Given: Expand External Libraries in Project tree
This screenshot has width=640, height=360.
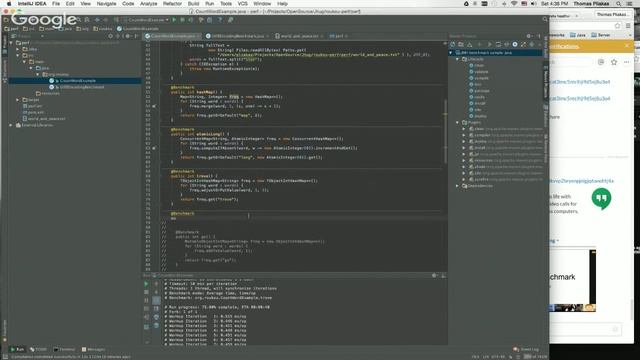Looking at the screenshot, I should [x=11, y=125].
